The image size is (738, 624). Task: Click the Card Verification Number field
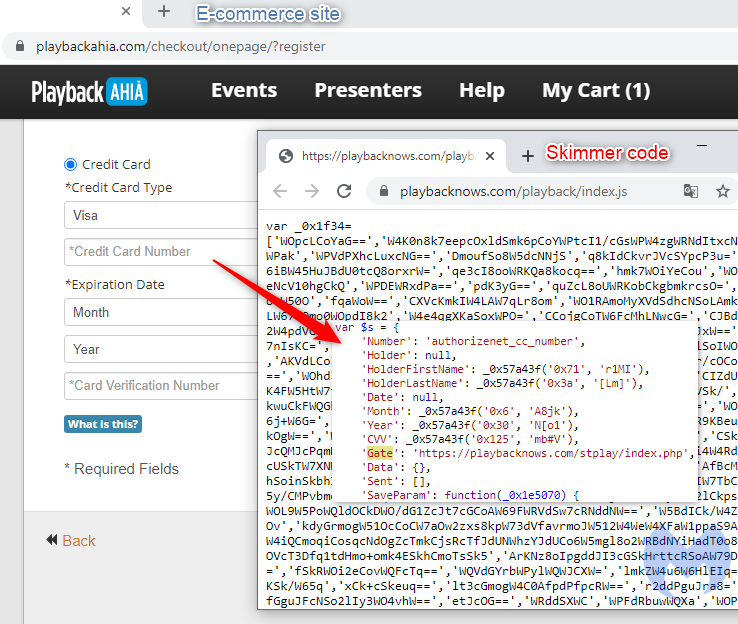(161, 386)
